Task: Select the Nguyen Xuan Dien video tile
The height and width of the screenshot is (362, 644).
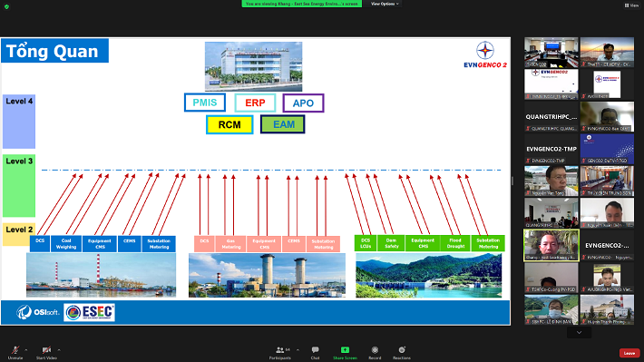Action: (x=607, y=213)
